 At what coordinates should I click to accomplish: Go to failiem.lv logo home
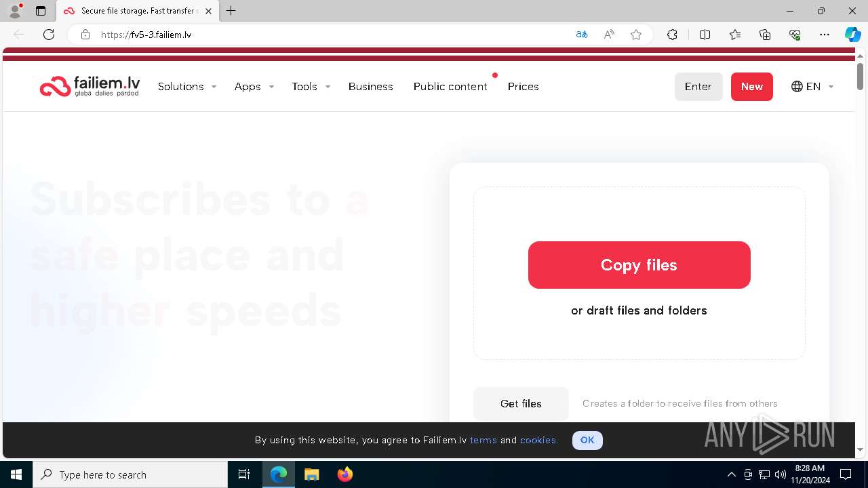pos(90,86)
